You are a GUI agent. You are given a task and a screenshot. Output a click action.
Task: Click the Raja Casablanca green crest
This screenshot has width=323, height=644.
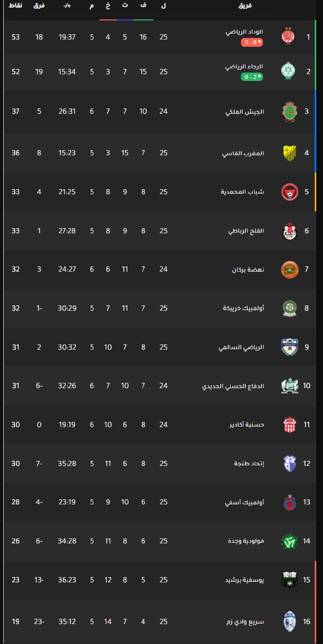288,71
